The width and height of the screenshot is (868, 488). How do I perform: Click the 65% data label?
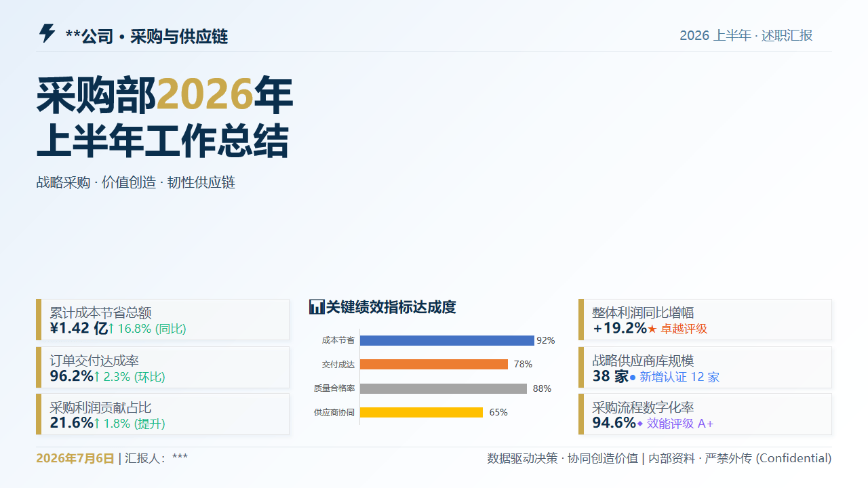(x=498, y=412)
